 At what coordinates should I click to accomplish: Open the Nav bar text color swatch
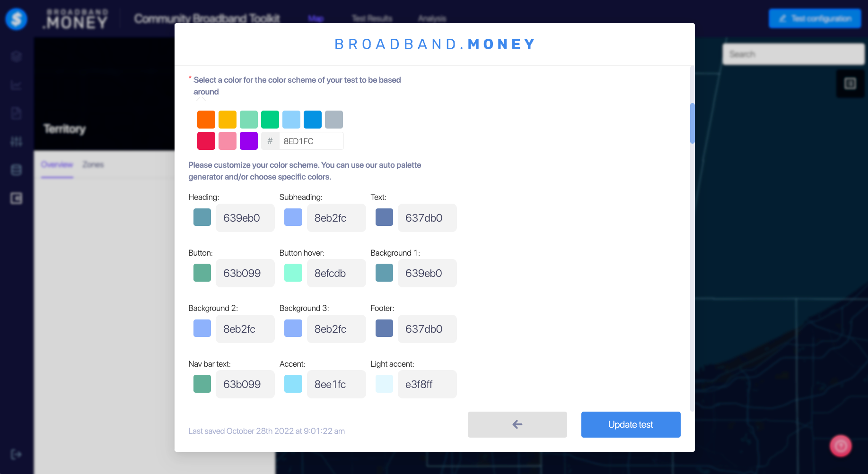coord(202,384)
